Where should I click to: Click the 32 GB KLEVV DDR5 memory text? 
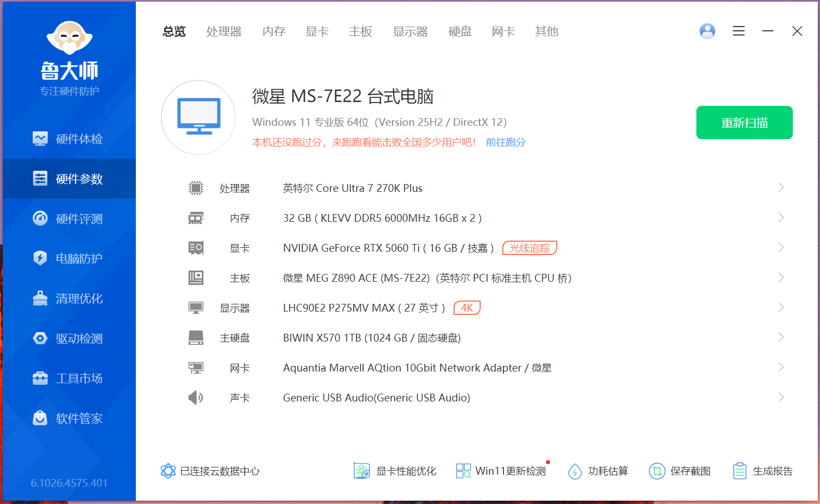(382, 218)
